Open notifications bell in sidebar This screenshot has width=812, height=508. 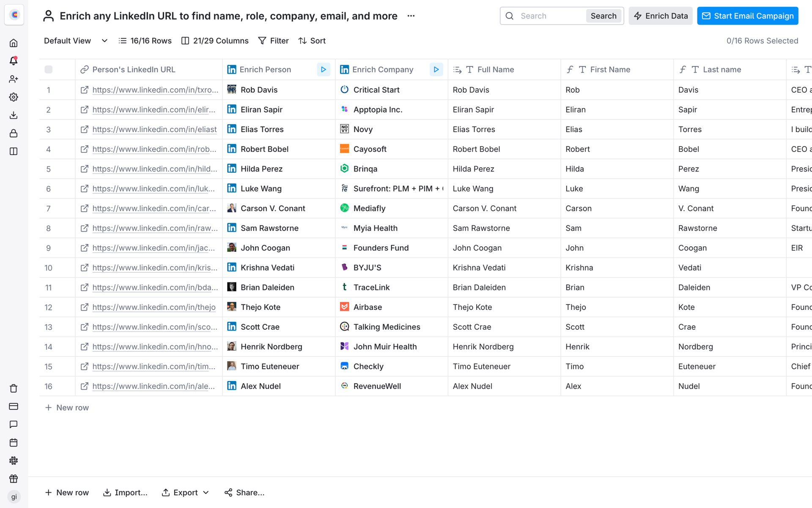(14, 61)
